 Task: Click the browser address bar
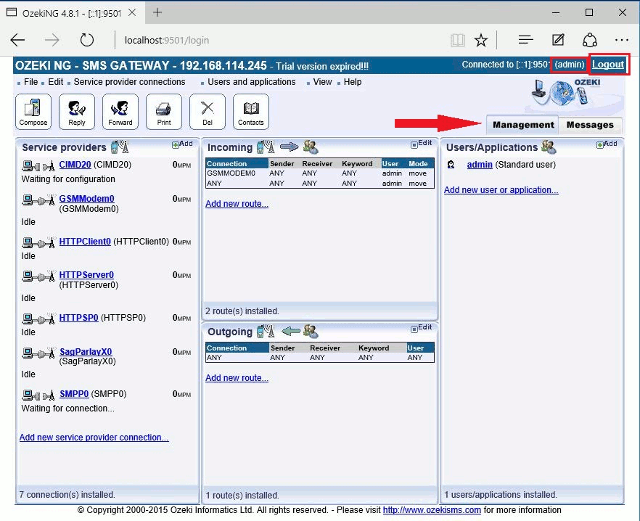point(280,40)
